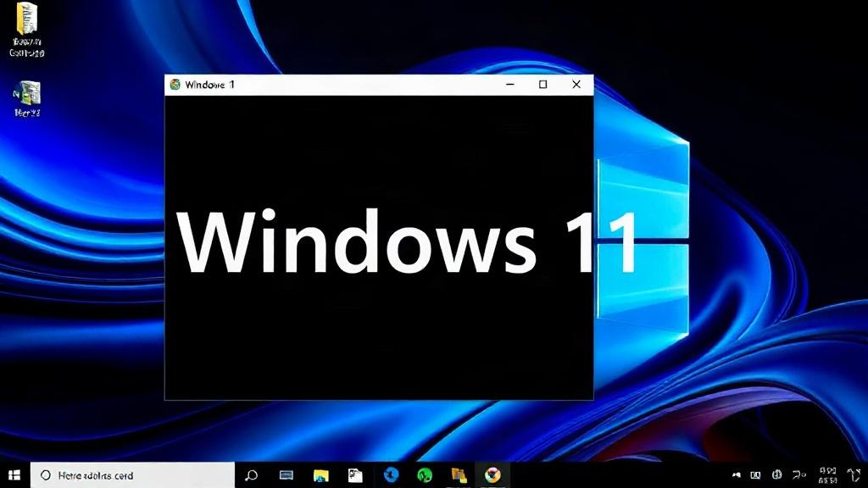Click the round globe-like system tray icon
Screen dimensions: 868x488
776,474
